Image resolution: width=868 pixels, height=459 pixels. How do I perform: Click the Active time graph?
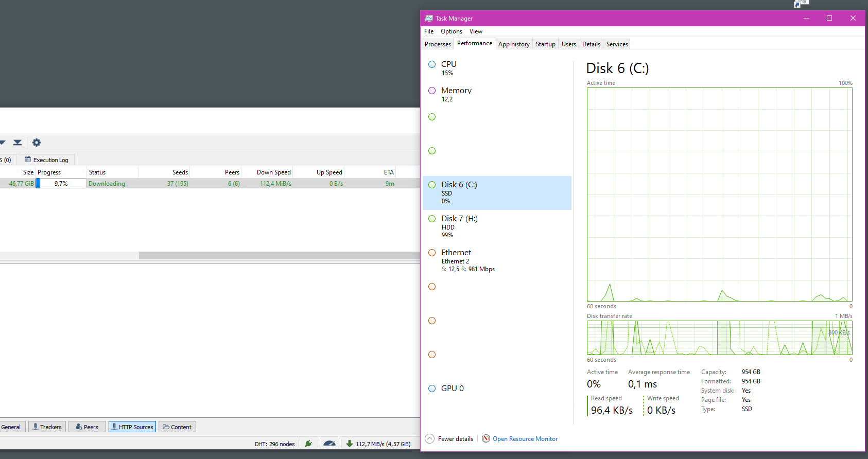720,195
